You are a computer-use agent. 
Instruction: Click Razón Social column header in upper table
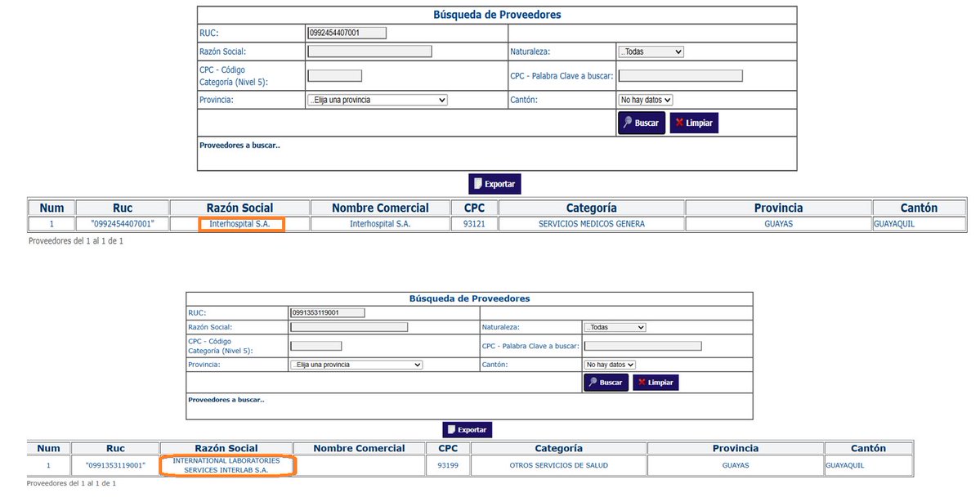pyautogui.click(x=240, y=208)
